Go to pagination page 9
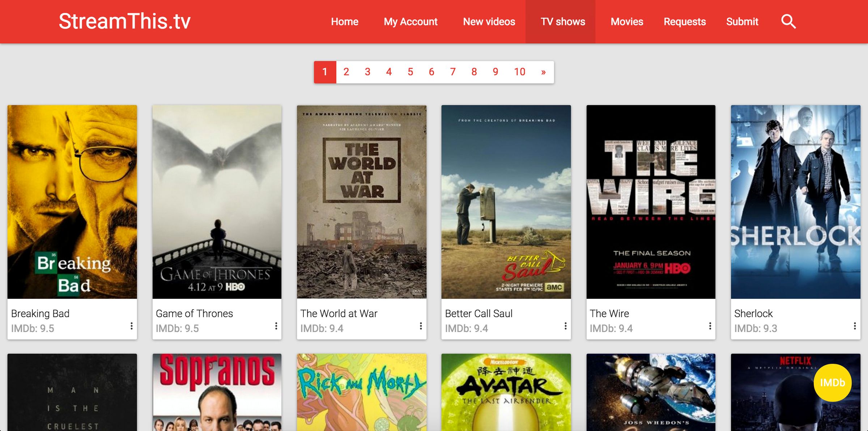 [495, 72]
